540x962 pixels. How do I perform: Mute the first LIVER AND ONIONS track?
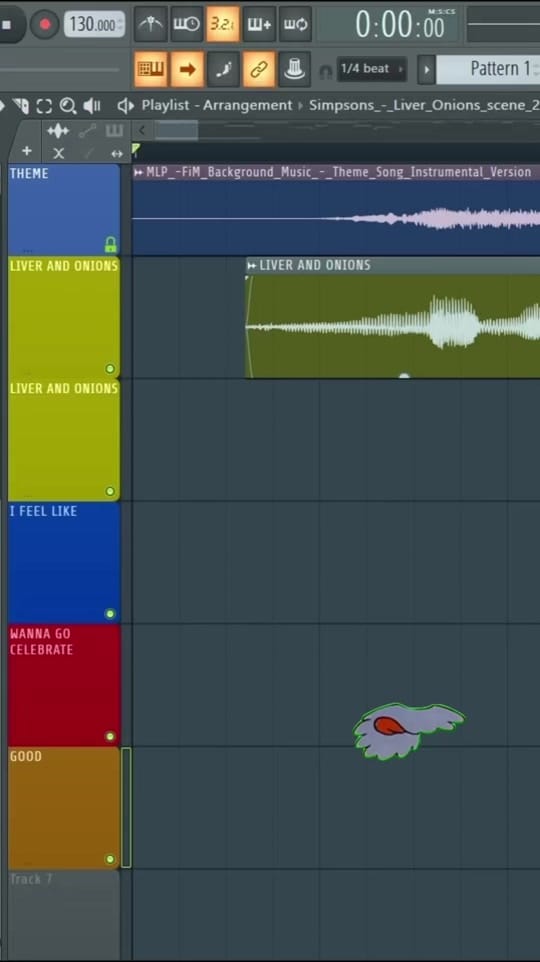point(110,369)
